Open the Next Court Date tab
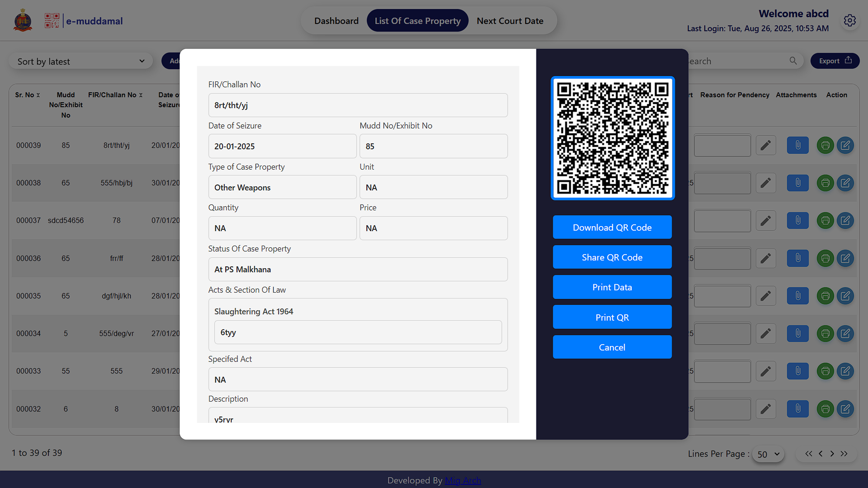 [510, 21]
